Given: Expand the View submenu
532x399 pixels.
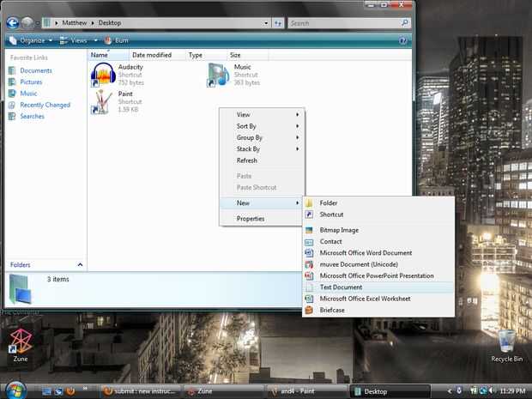Looking at the screenshot, I should pos(262,115).
